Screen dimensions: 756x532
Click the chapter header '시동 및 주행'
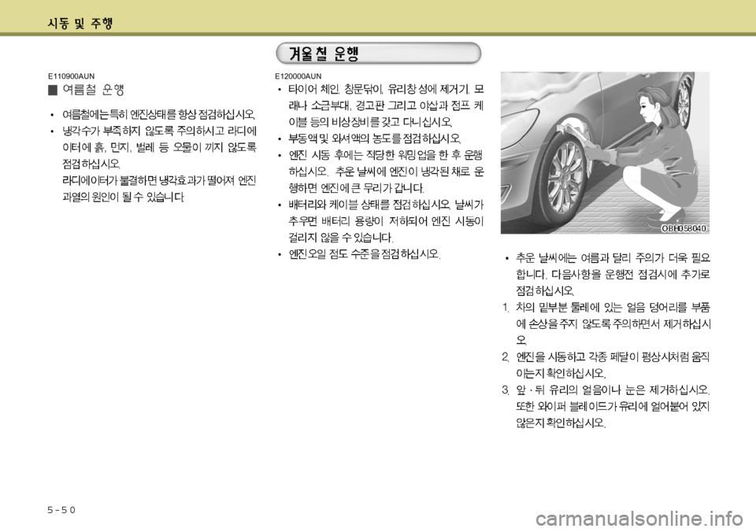(80, 23)
